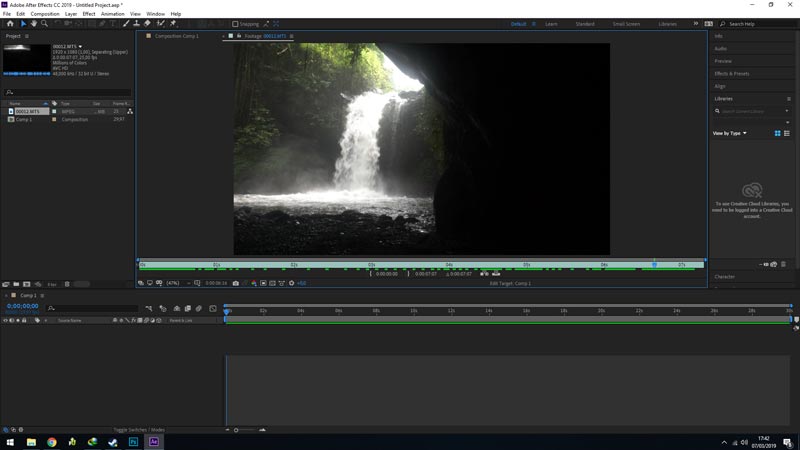Click the Name column header in Project

pos(15,104)
